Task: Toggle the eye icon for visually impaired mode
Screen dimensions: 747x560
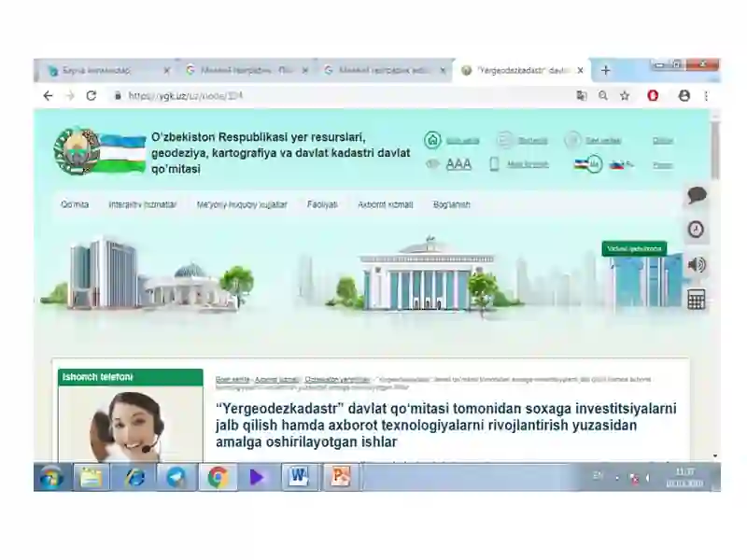Action: click(x=432, y=164)
